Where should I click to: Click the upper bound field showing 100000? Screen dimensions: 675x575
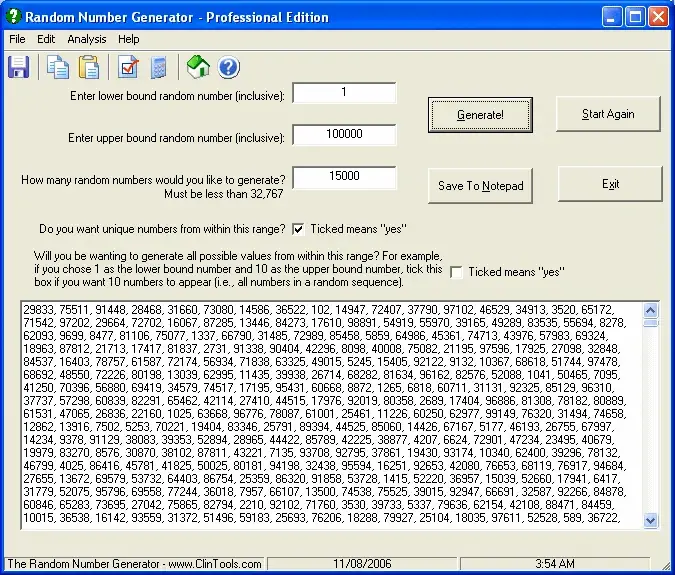344,134
